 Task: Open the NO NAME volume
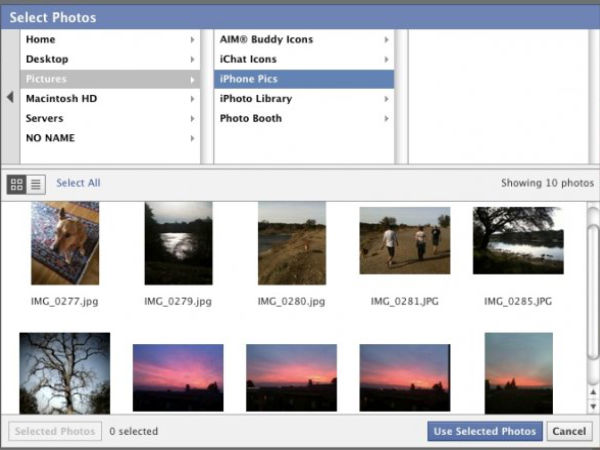[x=50, y=138]
